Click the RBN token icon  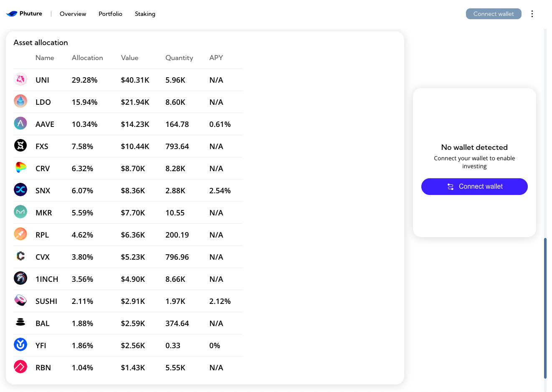pos(20,367)
